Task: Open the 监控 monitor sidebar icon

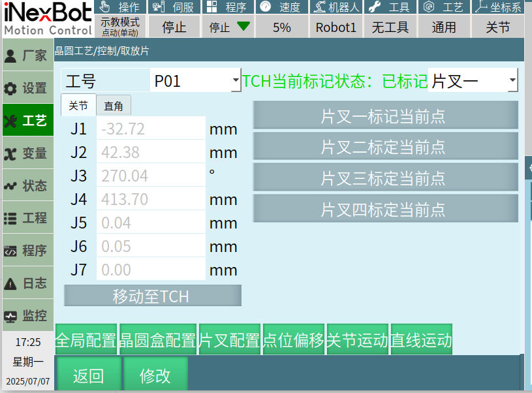Action: (x=10, y=317)
